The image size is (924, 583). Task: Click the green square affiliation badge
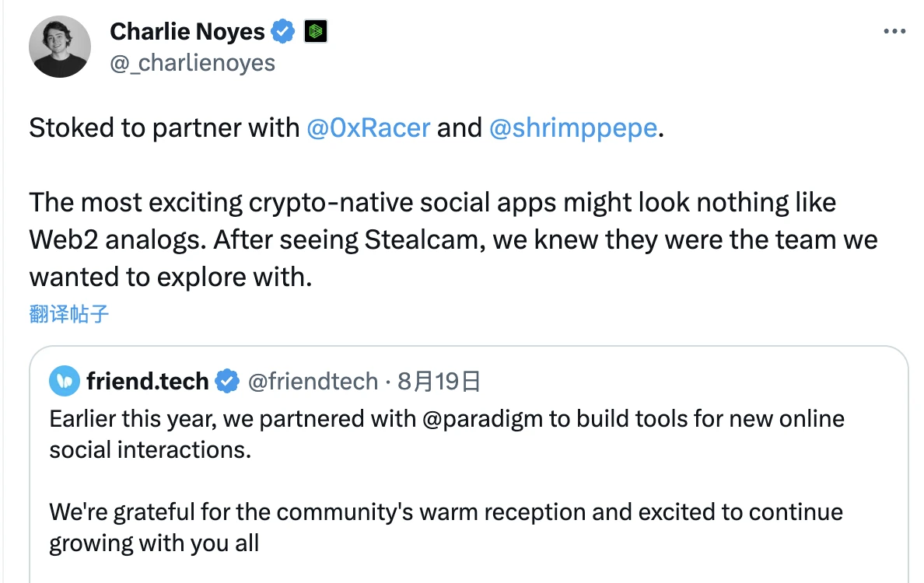click(x=315, y=32)
